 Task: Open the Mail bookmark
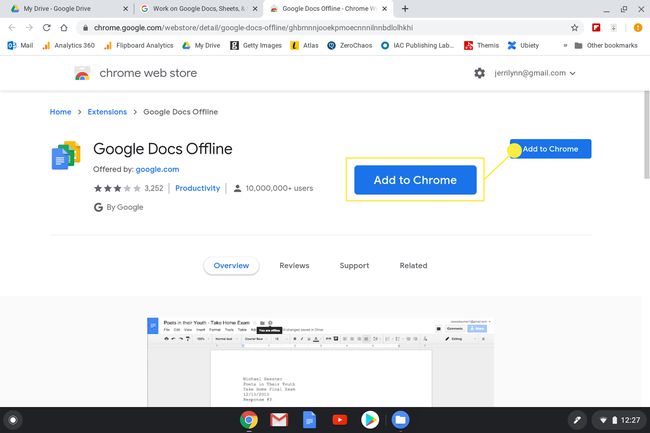(x=20, y=46)
